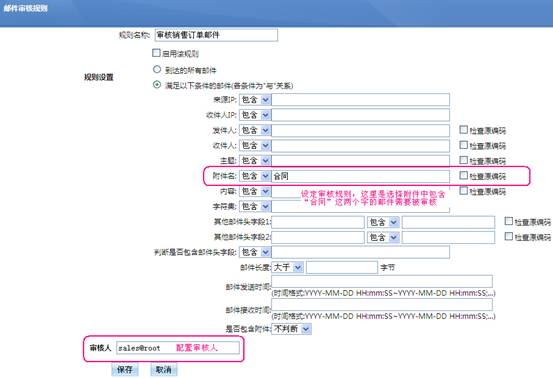
Task: Click the 保存 button
Action: (x=125, y=370)
